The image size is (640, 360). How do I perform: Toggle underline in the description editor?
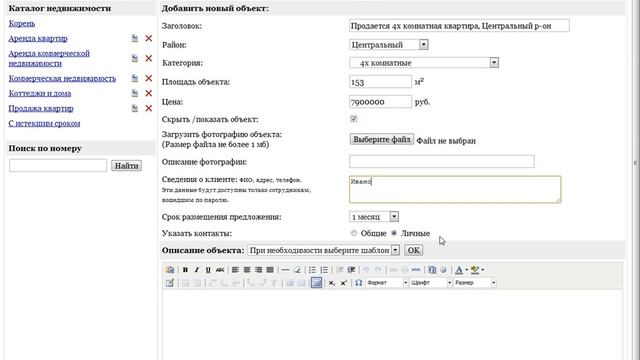[x=208, y=270]
